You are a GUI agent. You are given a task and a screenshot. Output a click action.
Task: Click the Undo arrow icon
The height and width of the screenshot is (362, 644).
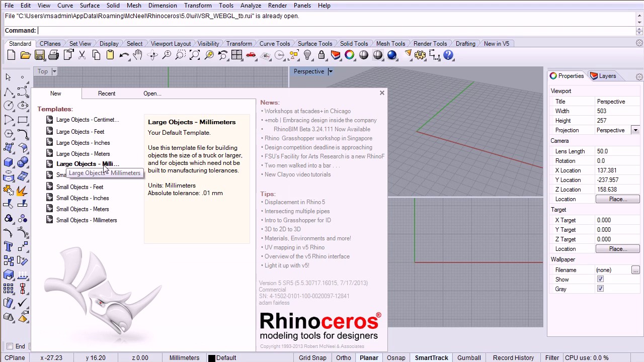124,55
